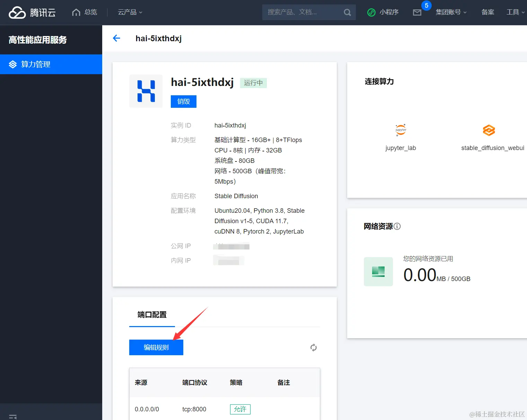The height and width of the screenshot is (420, 527).
Task: Open the 总览 home icon
Action: coord(76,12)
